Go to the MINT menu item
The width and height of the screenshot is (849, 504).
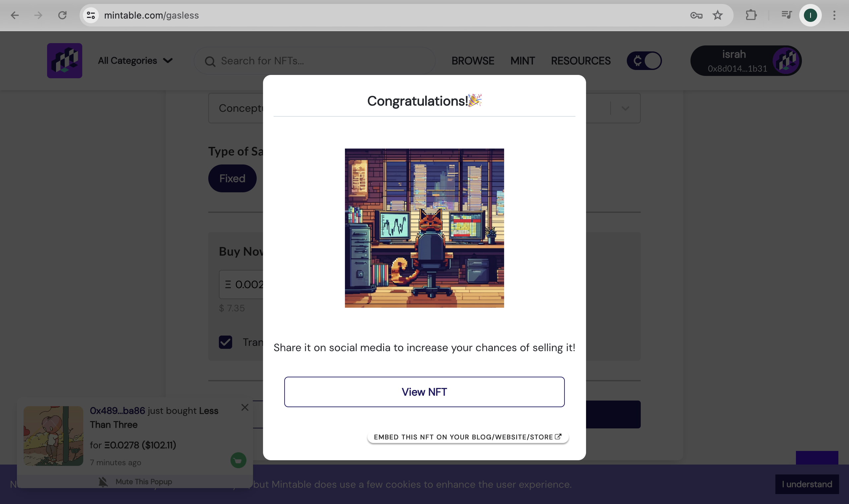pos(523,61)
